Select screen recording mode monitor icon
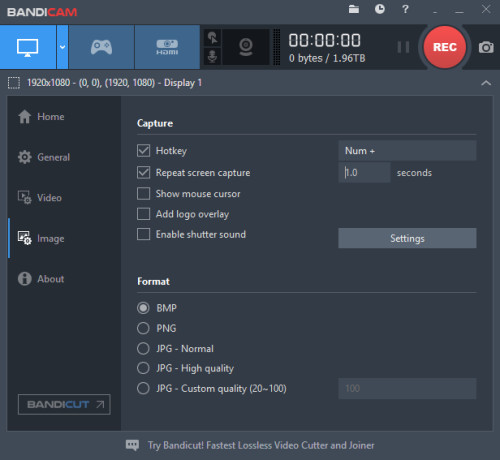Viewport: 500px width, 460px height. point(28,47)
